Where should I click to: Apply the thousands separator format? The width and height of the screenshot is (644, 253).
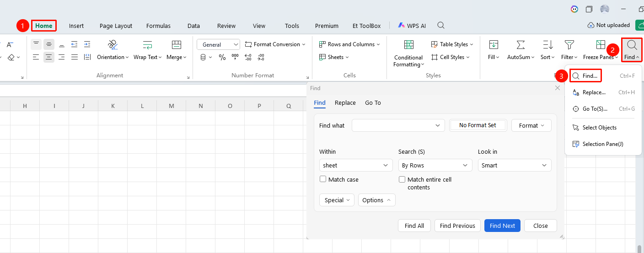coord(235,57)
